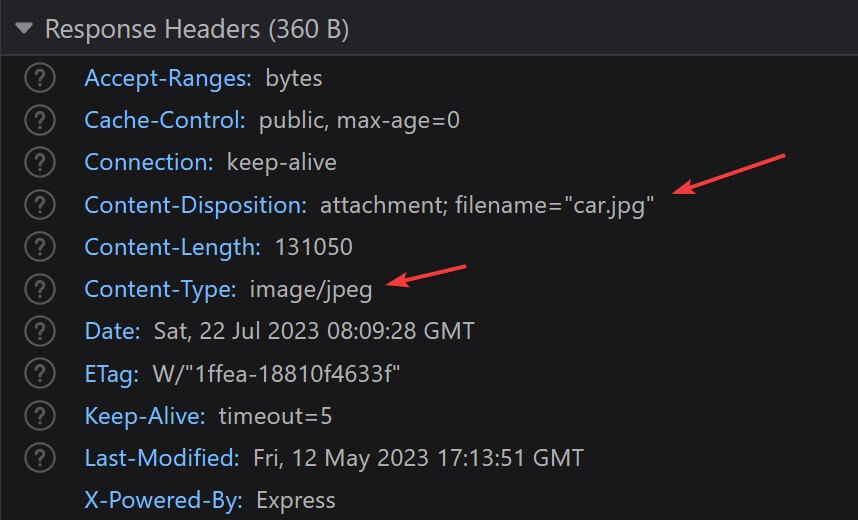Click the Content-Length value 131050
858x520 pixels.
(x=314, y=247)
